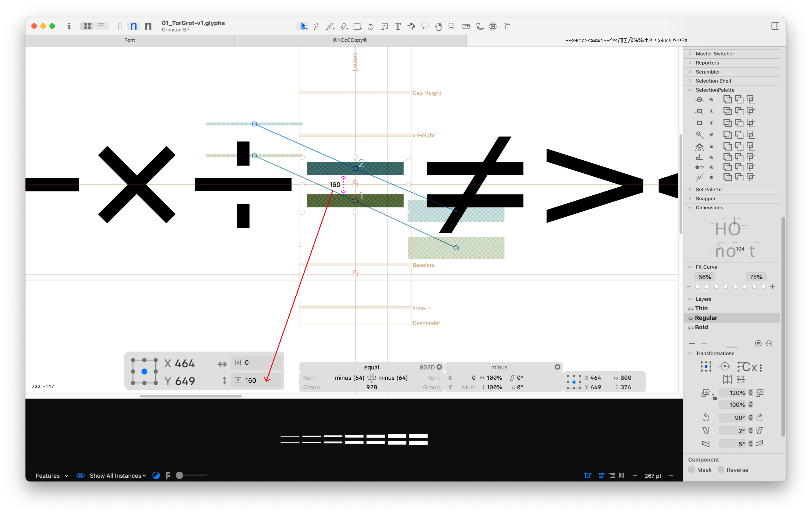Open the ©¢CcCCopy© tab
Viewport: 812px width, 515px height.
[x=350, y=40]
